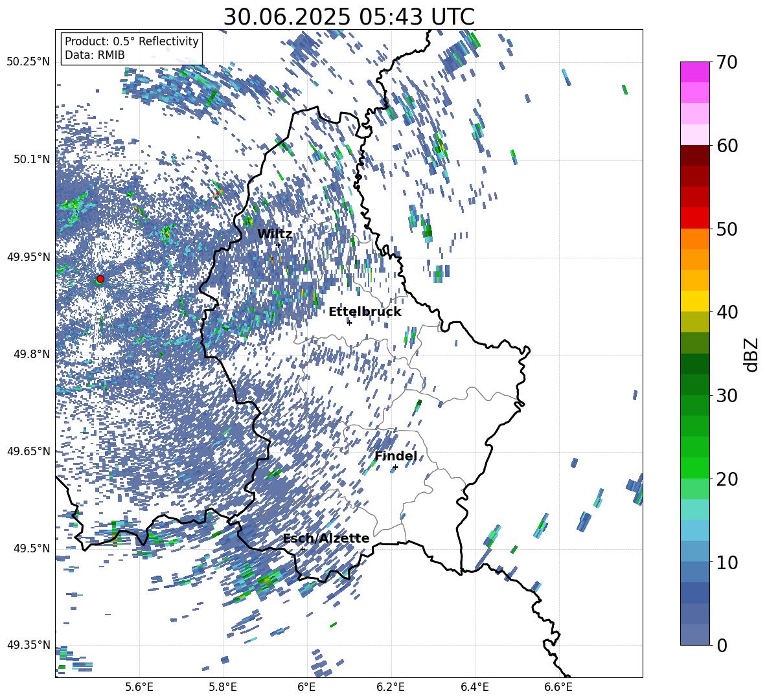Click the yellow 40 dBZ color band
Image resolution: width=767 pixels, height=700 pixels.
point(694,301)
